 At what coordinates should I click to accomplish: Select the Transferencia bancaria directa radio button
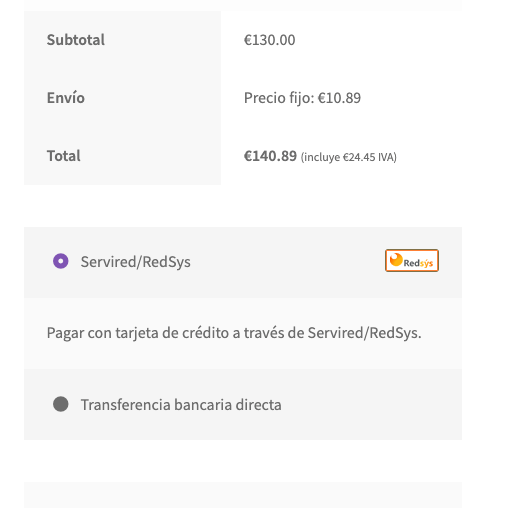tap(61, 404)
